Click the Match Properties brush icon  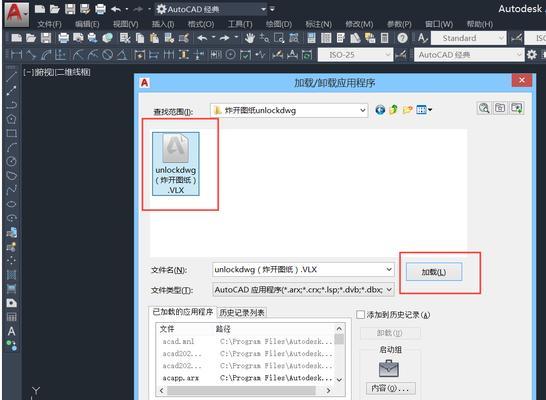coord(184,38)
